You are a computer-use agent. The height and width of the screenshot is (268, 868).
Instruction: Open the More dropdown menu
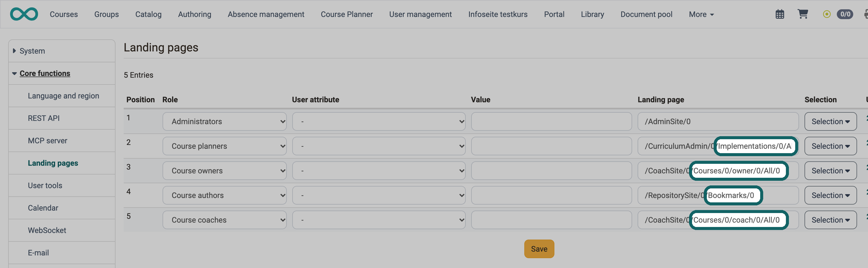[x=701, y=14]
